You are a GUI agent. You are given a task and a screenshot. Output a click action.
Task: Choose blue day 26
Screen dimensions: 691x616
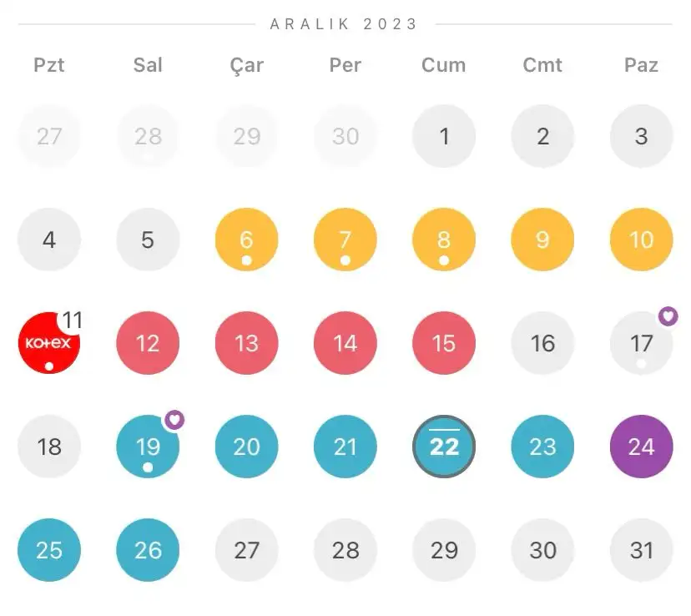[x=148, y=550]
